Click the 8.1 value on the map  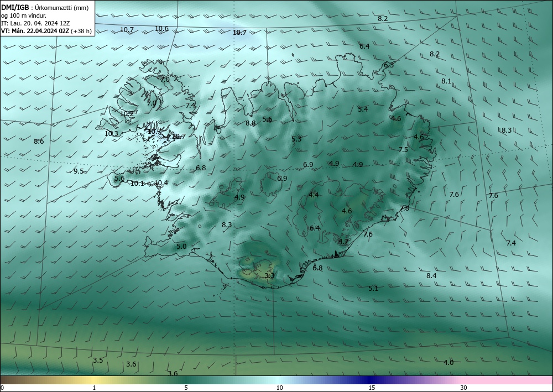[446, 81]
